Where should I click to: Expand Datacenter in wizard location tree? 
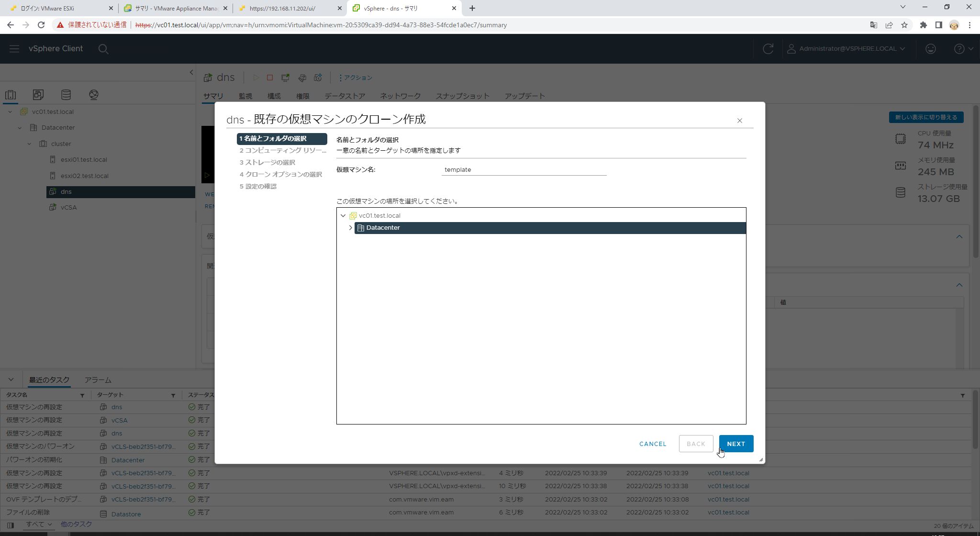pos(351,228)
